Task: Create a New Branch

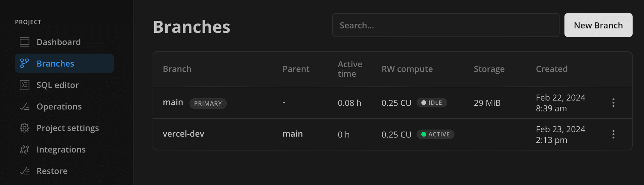Action: 598,25
